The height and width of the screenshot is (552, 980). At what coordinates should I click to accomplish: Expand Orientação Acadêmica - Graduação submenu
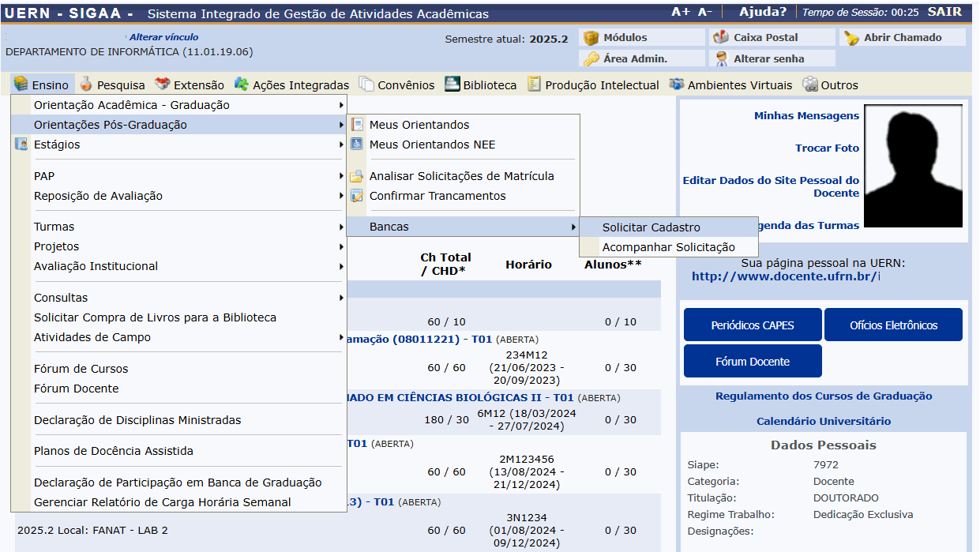click(x=132, y=105)
